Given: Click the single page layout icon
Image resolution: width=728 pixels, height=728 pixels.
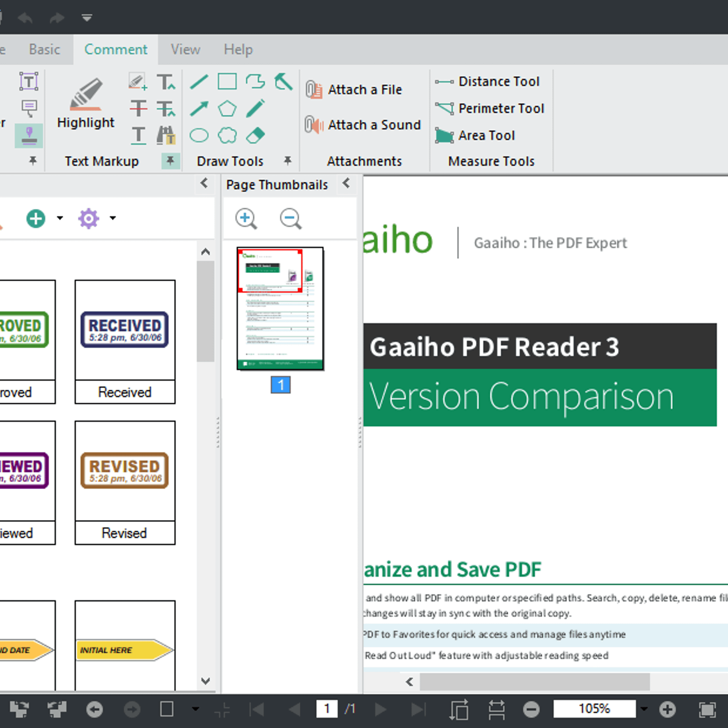Looking at the screenshot, I should tap(167, 709).
